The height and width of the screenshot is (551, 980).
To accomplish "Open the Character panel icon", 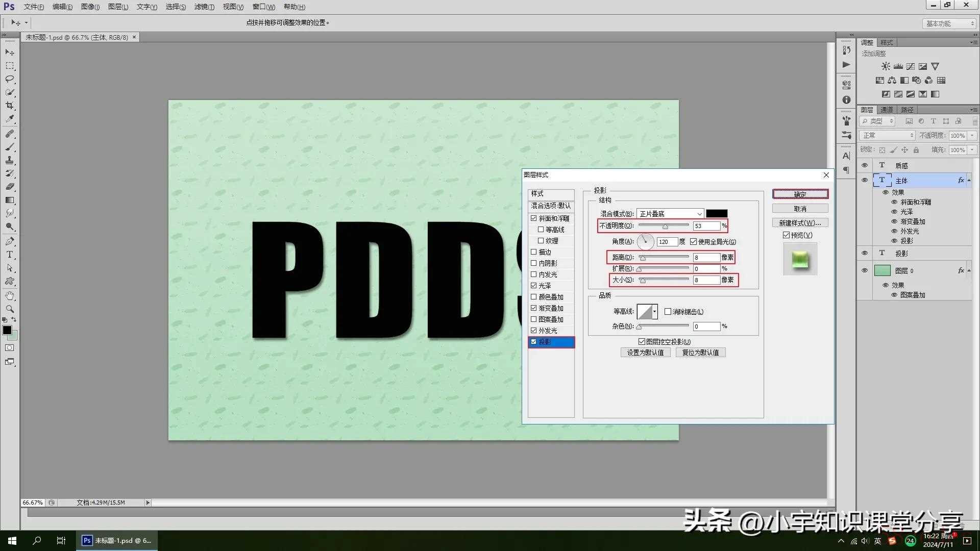I will tap(846, 156).
